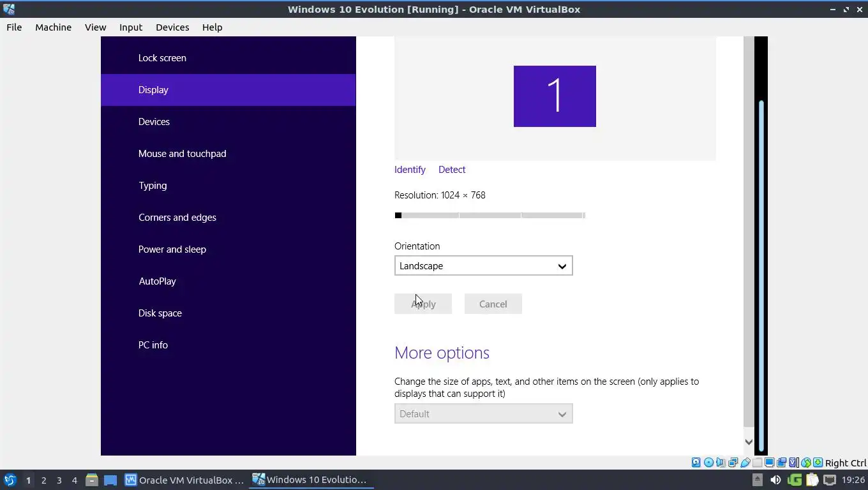This screenshot has width=868, height=490.
Task: Open the audio speaker status icon
Action: [x=721, y=463]
